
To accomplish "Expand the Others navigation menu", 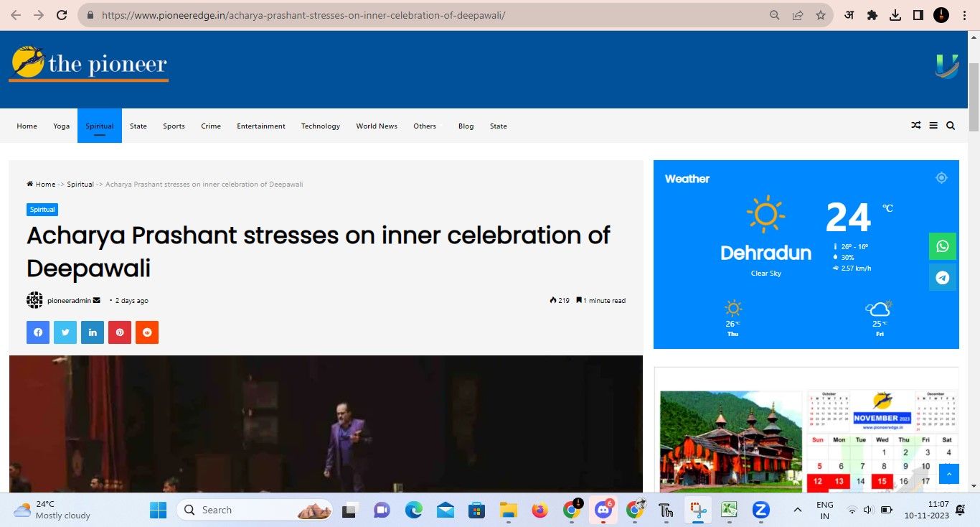I will 425,126.
